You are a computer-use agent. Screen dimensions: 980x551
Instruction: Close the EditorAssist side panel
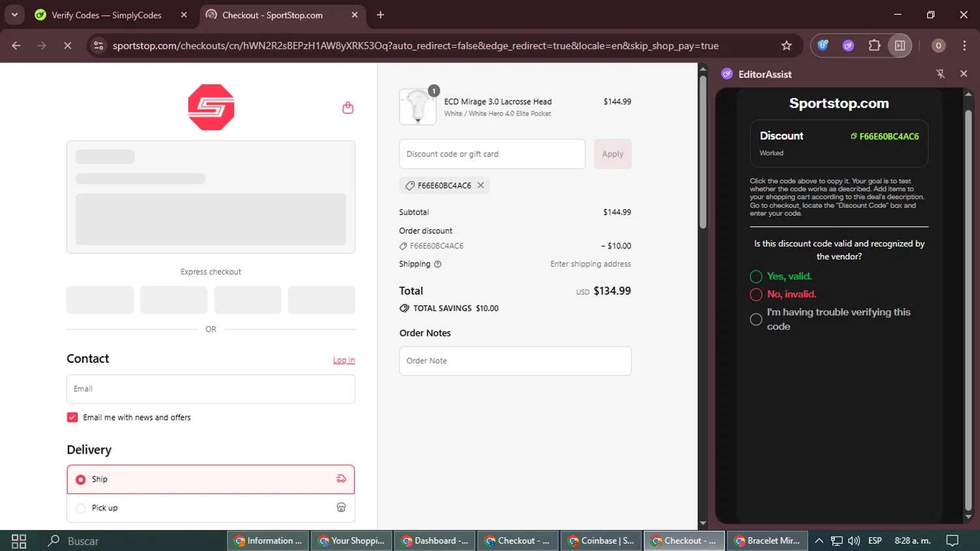[964, 74]
